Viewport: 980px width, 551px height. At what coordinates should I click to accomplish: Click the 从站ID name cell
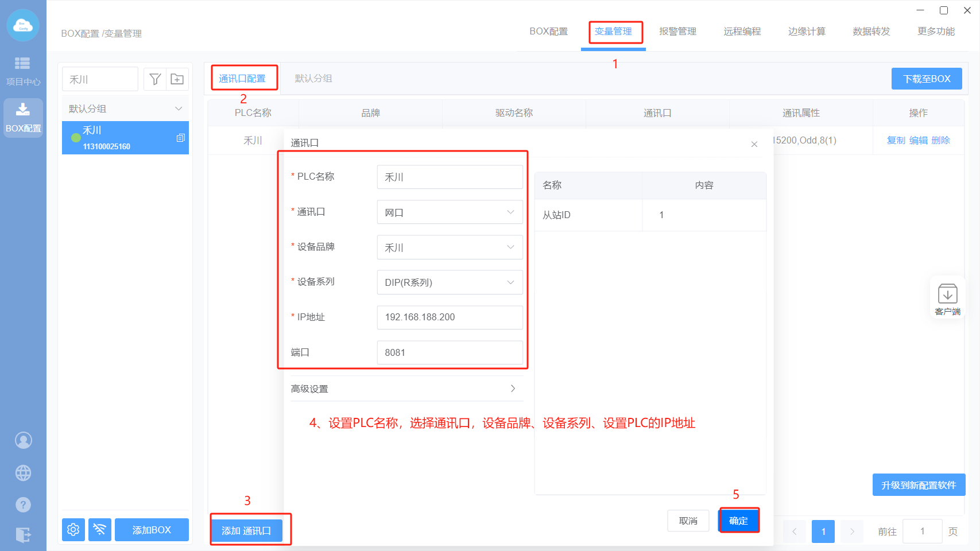click(x=588, y=215)
